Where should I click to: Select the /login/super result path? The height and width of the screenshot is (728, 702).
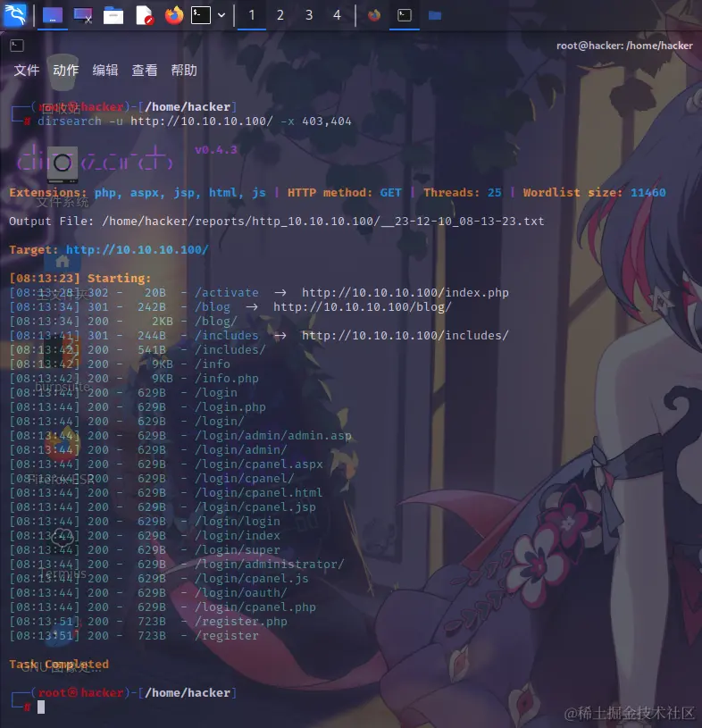tap(238, 549)
